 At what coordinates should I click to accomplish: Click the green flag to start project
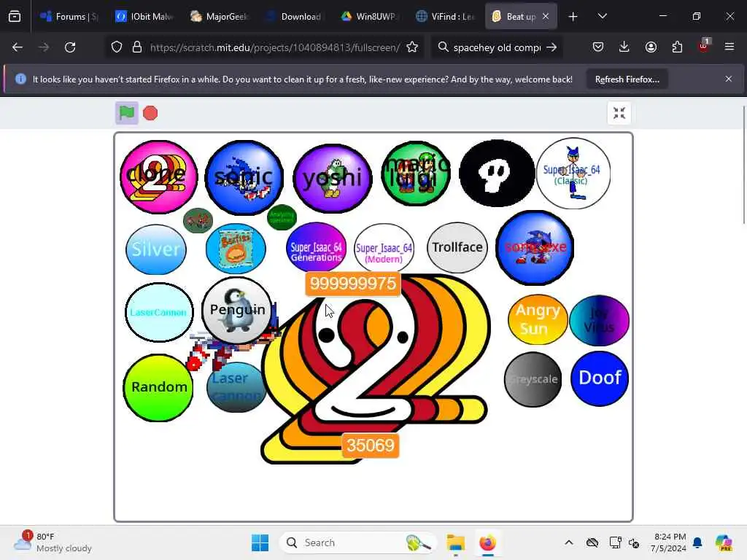point(127,113)
